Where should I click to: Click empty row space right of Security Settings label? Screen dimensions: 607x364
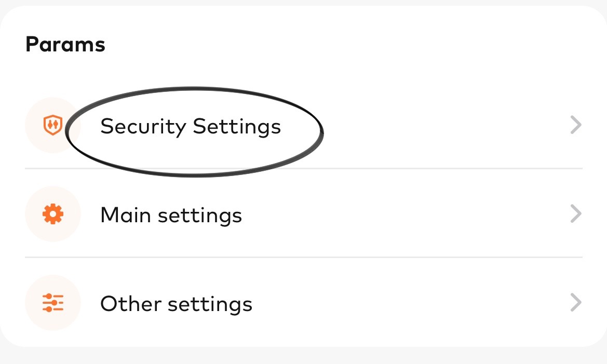coord(441,126)
